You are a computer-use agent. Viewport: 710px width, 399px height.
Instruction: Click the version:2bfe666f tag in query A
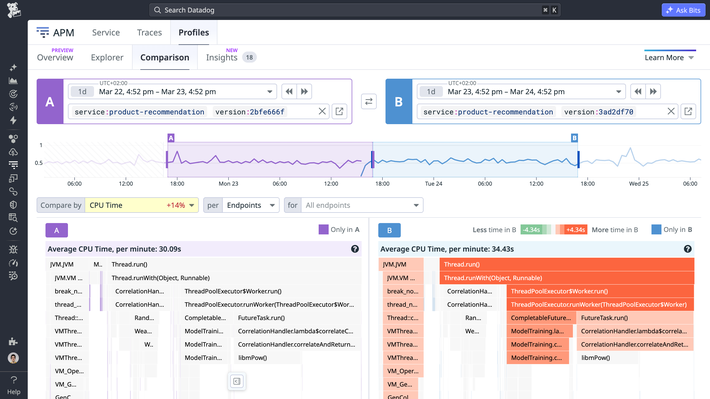click(x=250, y=112)
